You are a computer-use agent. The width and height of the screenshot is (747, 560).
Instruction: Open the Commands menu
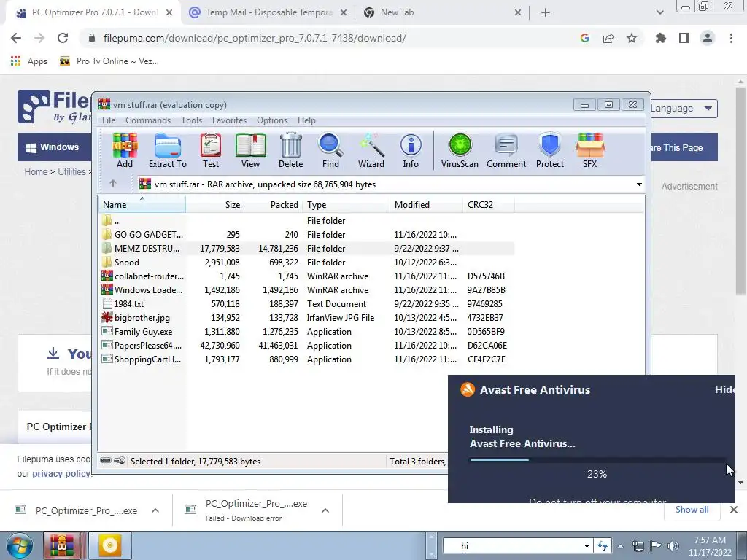coord(148,120)
